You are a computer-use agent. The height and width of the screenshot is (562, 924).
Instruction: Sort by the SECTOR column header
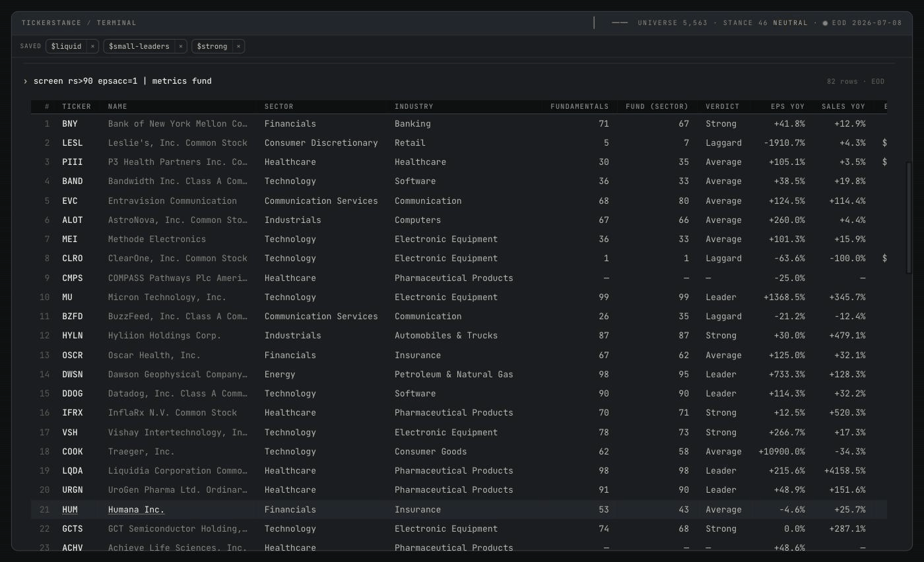pyautogui.click(x=279, y=106)
